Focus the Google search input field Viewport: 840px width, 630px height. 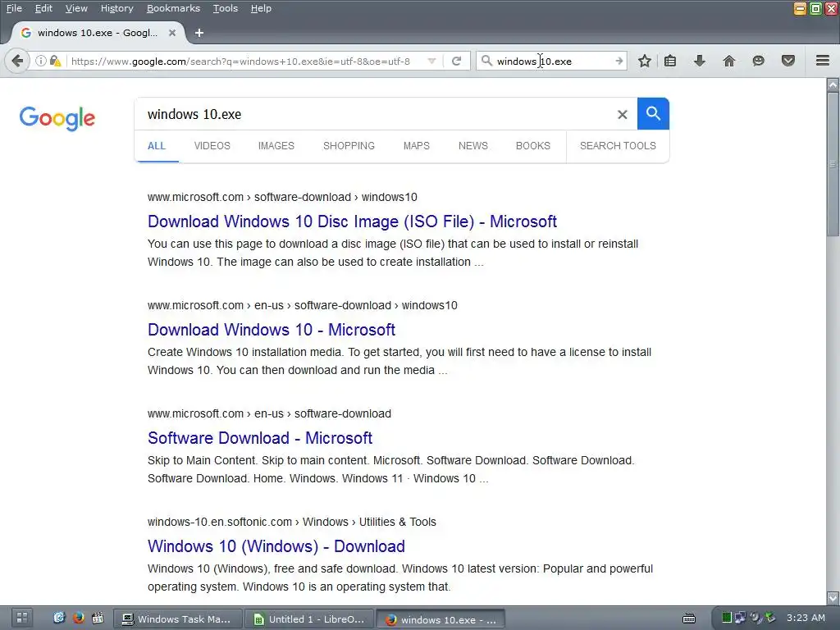click(375, 114)
